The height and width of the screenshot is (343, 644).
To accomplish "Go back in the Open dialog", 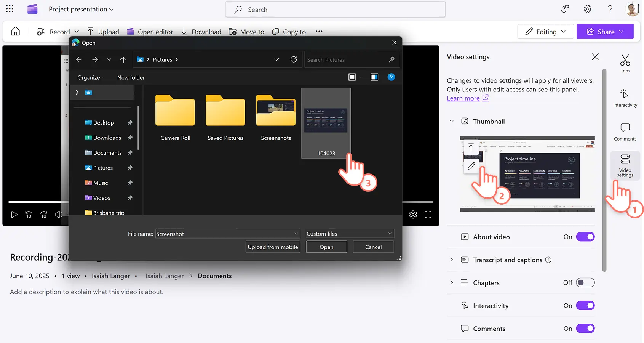I will [x=79, y=59].
